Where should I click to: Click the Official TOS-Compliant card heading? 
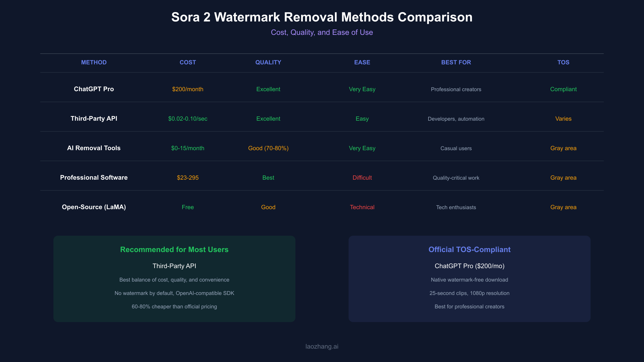coord(469,250)
